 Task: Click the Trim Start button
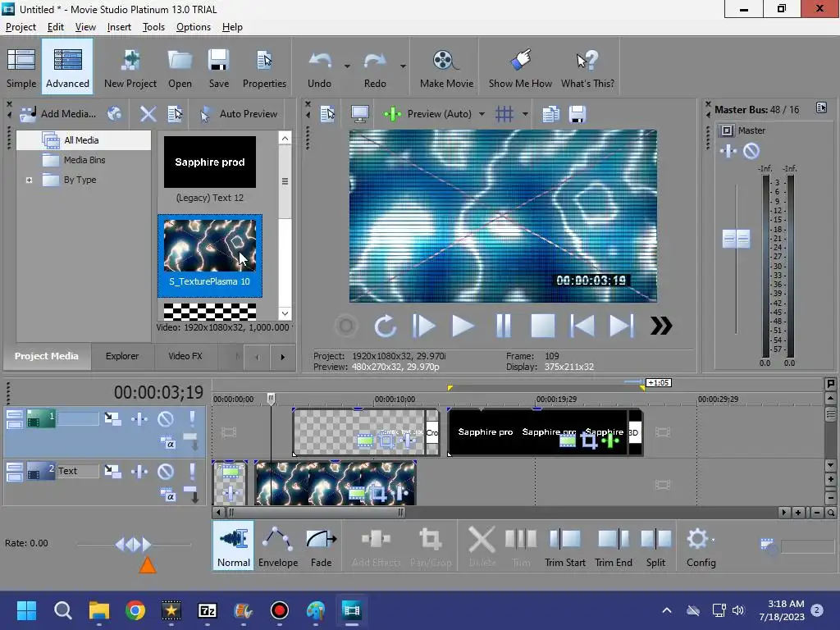(564, 546)
